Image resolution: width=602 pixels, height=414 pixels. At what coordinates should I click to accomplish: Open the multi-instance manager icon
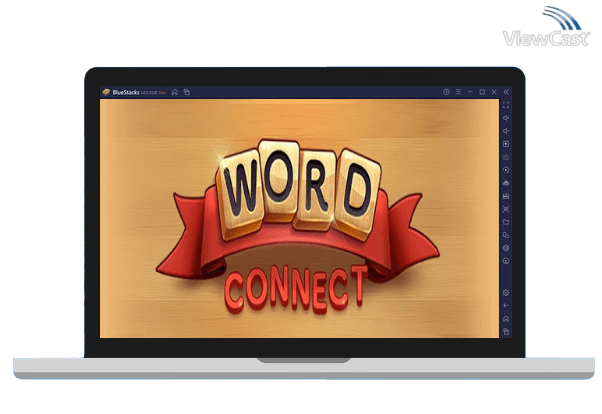coord(506,235)
